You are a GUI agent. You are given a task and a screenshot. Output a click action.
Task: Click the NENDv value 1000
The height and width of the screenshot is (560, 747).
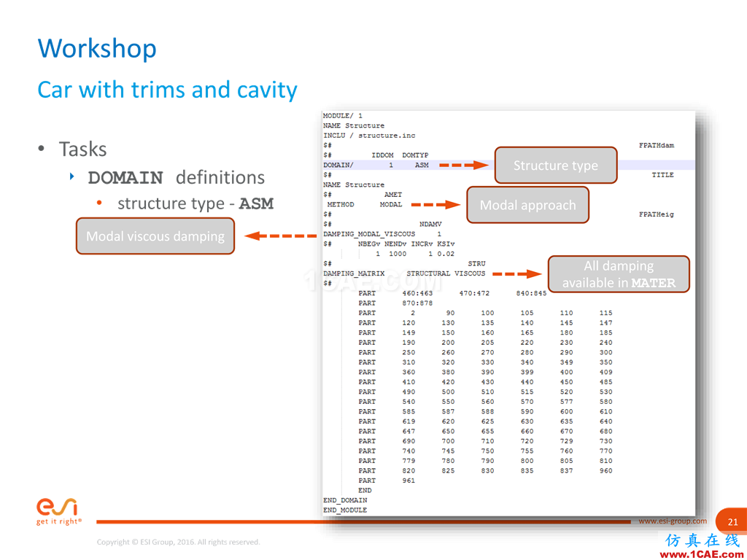tap(398, 254)
